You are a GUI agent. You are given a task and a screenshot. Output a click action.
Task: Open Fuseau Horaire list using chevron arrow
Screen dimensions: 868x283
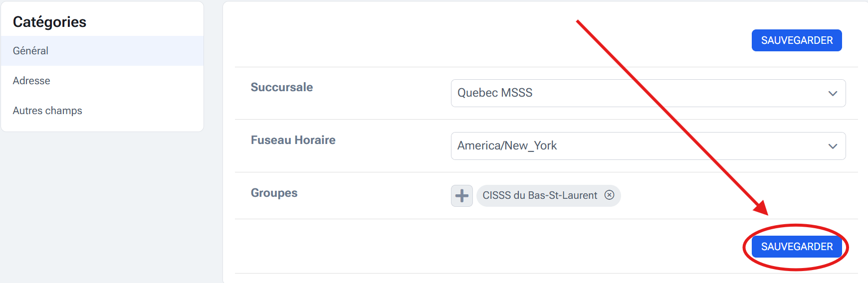[833, 146]
